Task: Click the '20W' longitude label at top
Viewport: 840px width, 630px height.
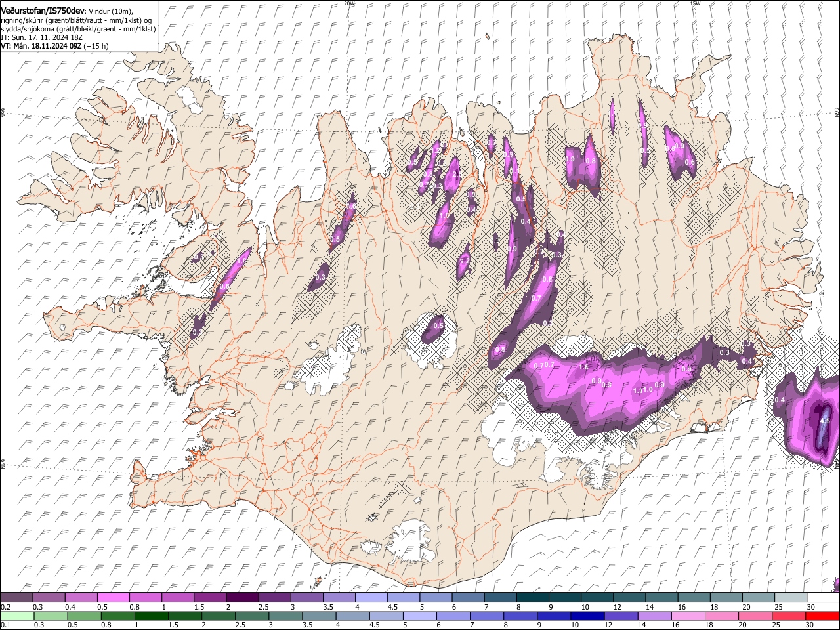Action: (x=349, y=3)
